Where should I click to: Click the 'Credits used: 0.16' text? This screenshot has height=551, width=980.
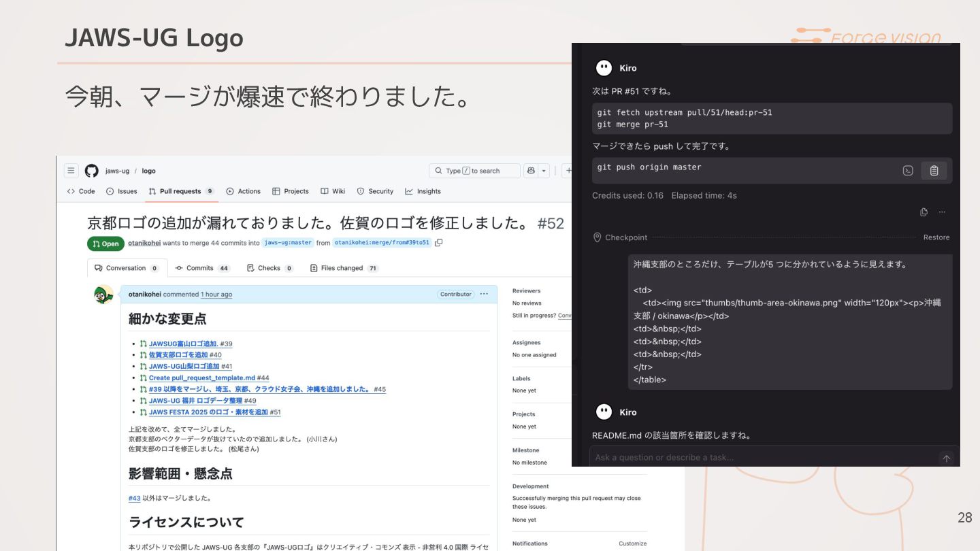[x=627, y=195]
